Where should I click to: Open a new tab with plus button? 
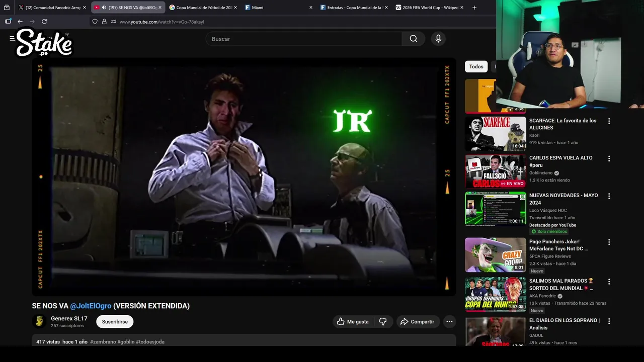click(x=474, y=8)
